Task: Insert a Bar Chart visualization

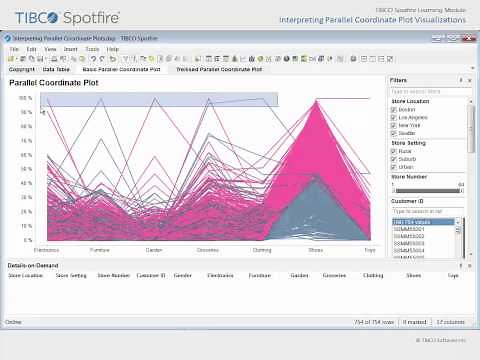Action: (234, 59)
